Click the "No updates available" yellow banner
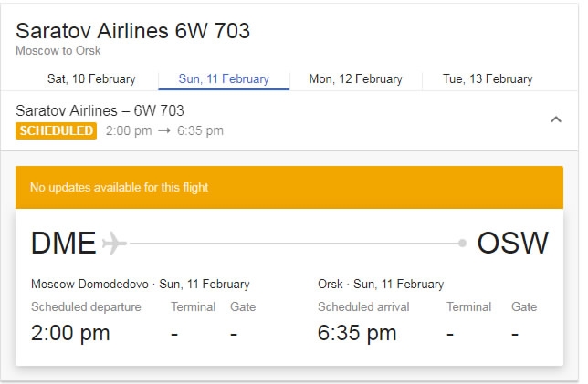Viewport: 588px width, 384px height. pos(289,188)
